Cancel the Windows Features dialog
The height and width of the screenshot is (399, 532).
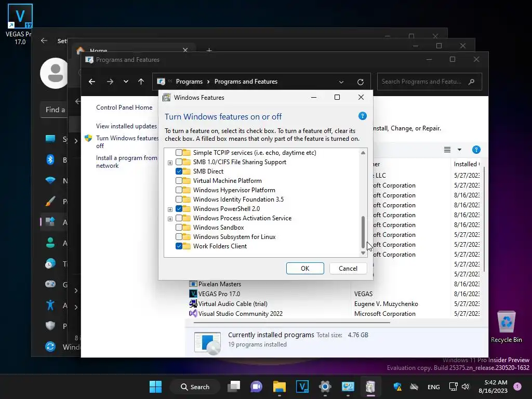348,269
